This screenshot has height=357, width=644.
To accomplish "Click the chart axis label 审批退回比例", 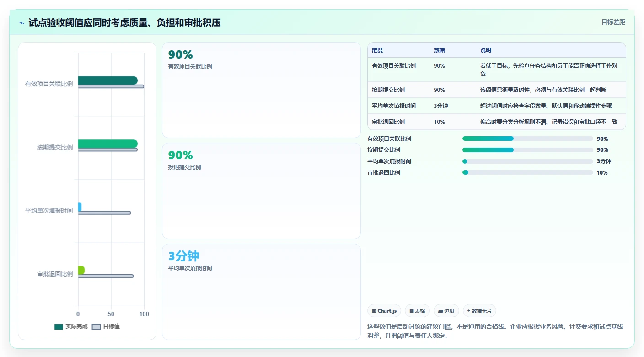I will (55, 274).
